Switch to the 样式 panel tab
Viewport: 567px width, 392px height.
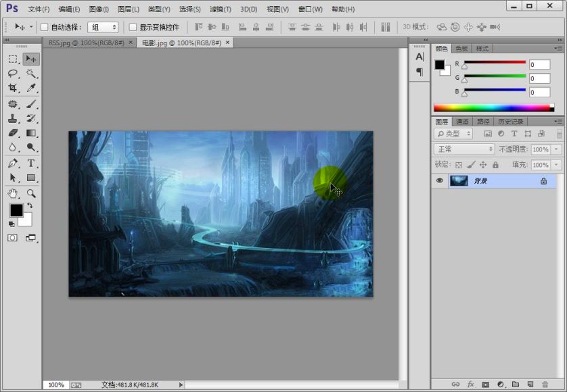pos(482,49)
